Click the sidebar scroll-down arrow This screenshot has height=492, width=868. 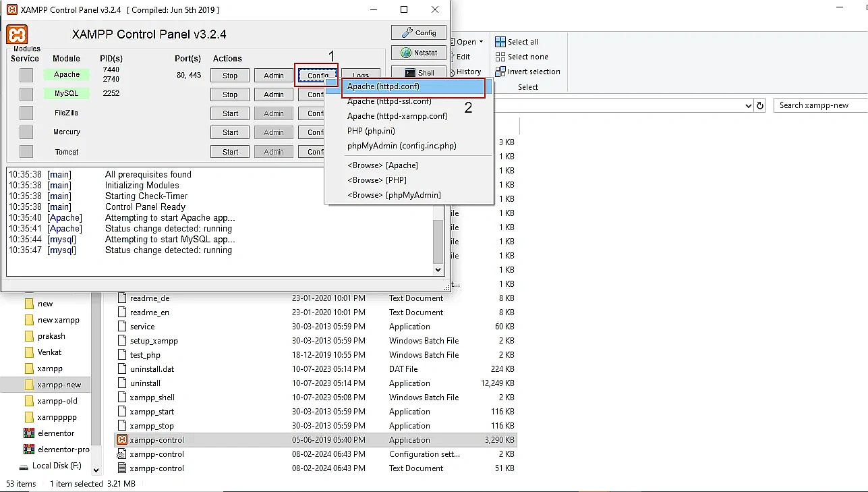[x=96, y=470]
